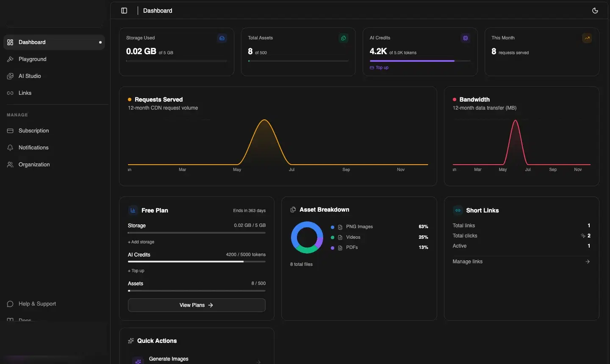Screen dimensions: 610x364
Task: Open Links in the sidebar
Action: (54, 93)
